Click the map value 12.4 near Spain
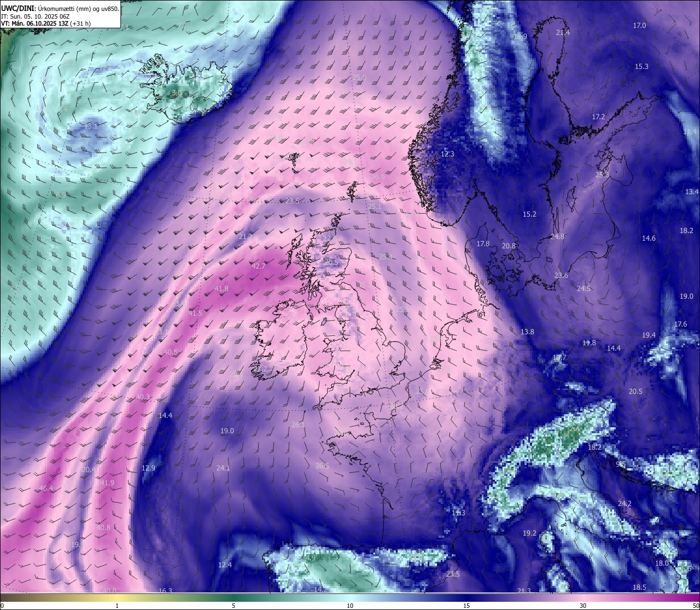 click(225, 565)
